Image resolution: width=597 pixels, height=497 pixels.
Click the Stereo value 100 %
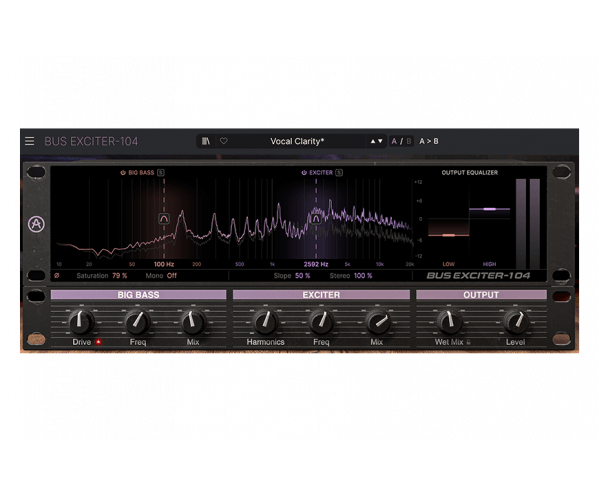click(x=363, y=275)
